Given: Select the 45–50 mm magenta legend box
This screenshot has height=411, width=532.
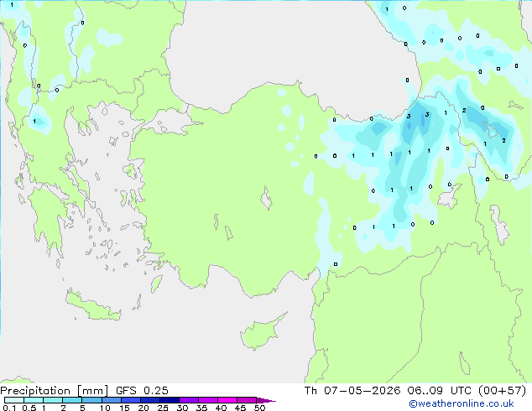Looking at the screenshot, I should (247, 400).
